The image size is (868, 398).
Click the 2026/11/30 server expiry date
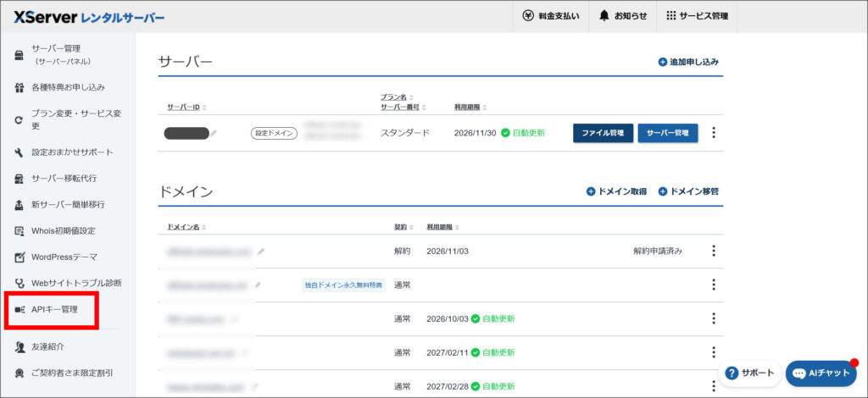point(475,133)
